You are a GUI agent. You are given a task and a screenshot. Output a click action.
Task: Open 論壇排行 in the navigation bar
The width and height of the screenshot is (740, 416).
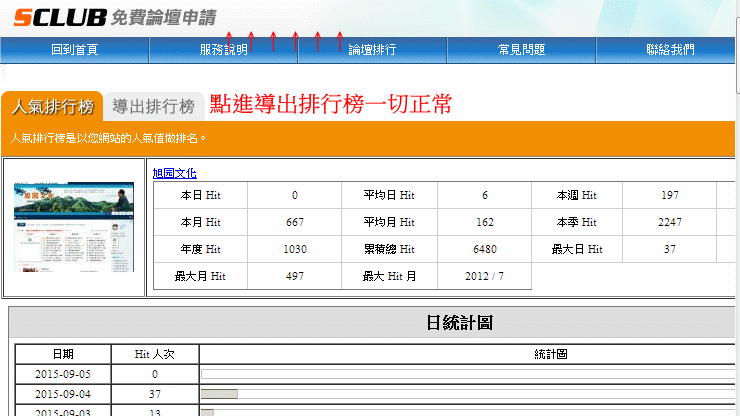point(372,50)
